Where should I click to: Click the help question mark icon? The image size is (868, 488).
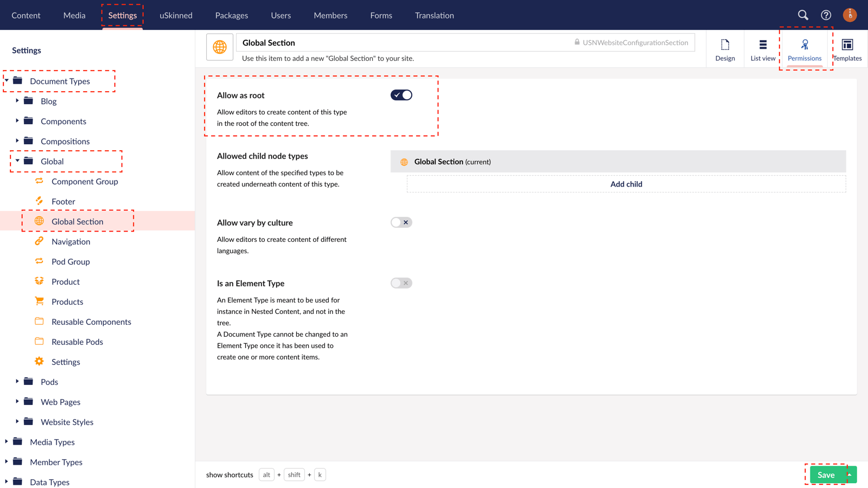(826, 15)
